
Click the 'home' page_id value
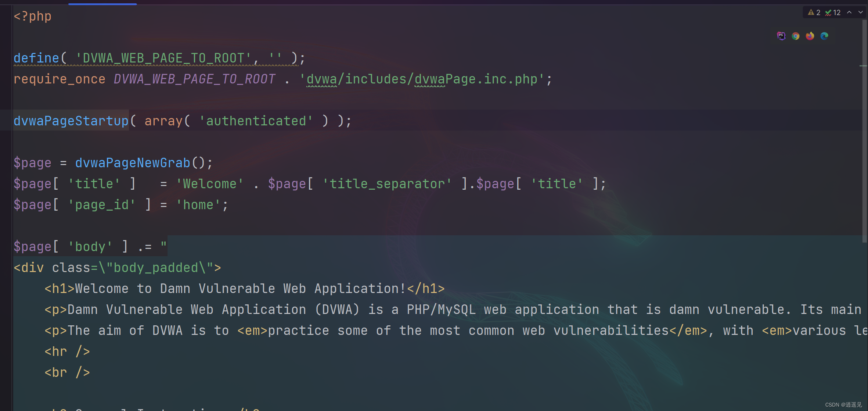(x=198, y=205)
